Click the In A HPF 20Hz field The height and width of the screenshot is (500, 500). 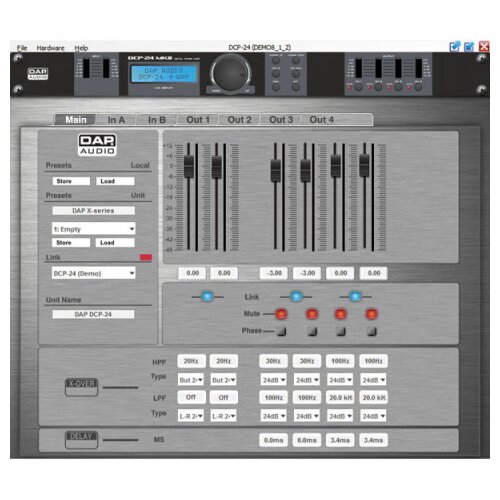click(x=191, y=361)
